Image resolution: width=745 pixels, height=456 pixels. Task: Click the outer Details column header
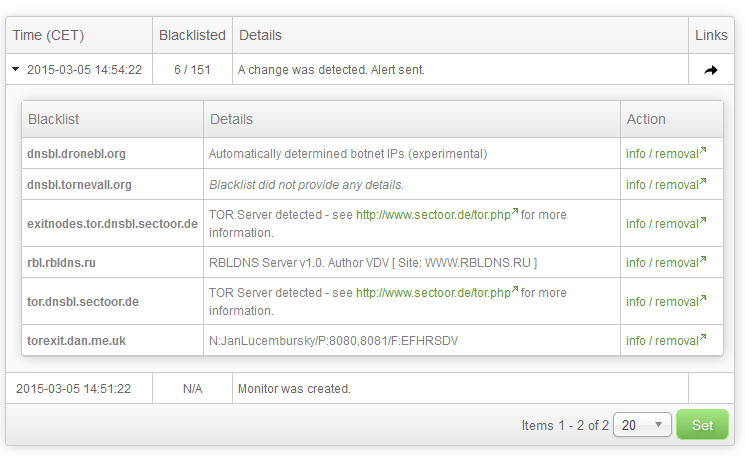pyautogui.click(x=260, y=35)
